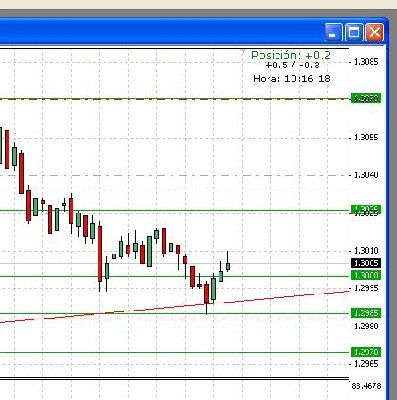Click the Hora time readout
The image size is (397, 400).
(292, 79)
